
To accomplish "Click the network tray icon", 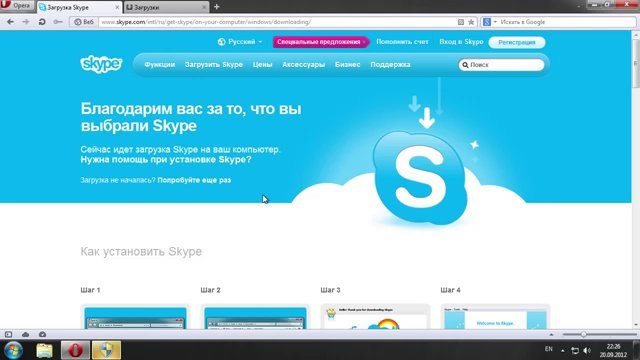I will coord(575,350).
